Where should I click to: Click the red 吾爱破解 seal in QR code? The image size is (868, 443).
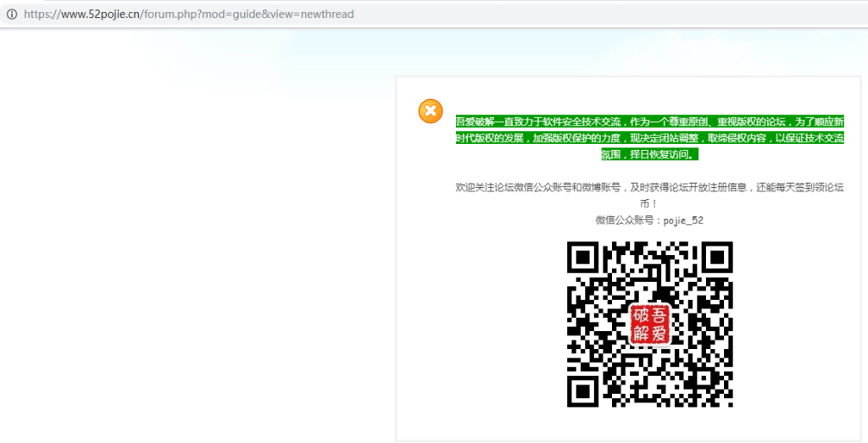click(650, 324)
